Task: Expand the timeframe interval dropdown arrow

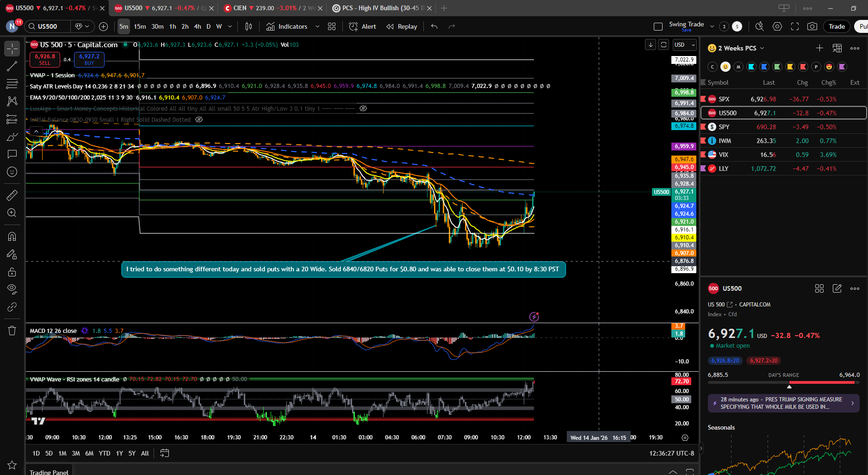Action: 230,26
